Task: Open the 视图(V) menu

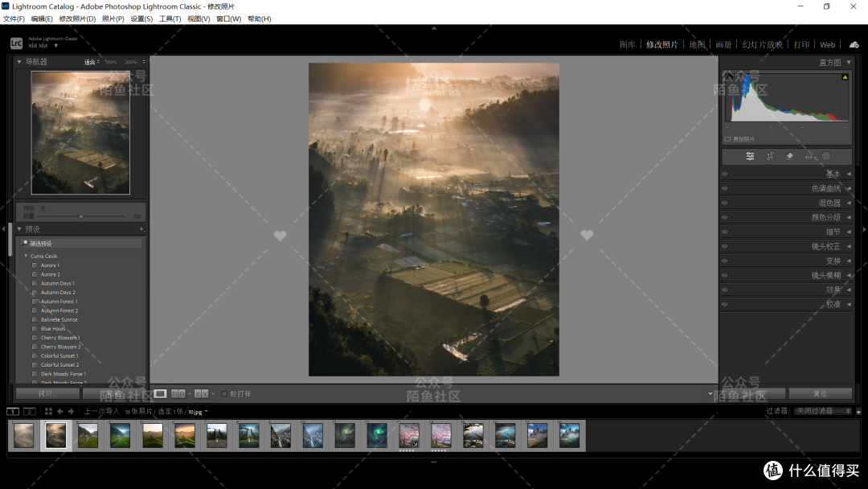Action: click(x=199, y=18)
